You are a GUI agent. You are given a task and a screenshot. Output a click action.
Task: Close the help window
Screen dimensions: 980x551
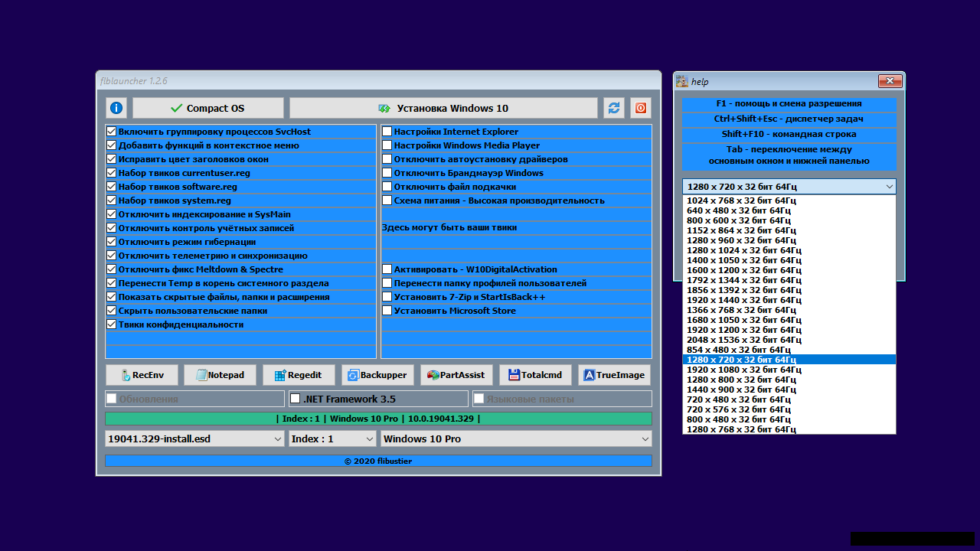pyautogui.click(x=890, y=81)
